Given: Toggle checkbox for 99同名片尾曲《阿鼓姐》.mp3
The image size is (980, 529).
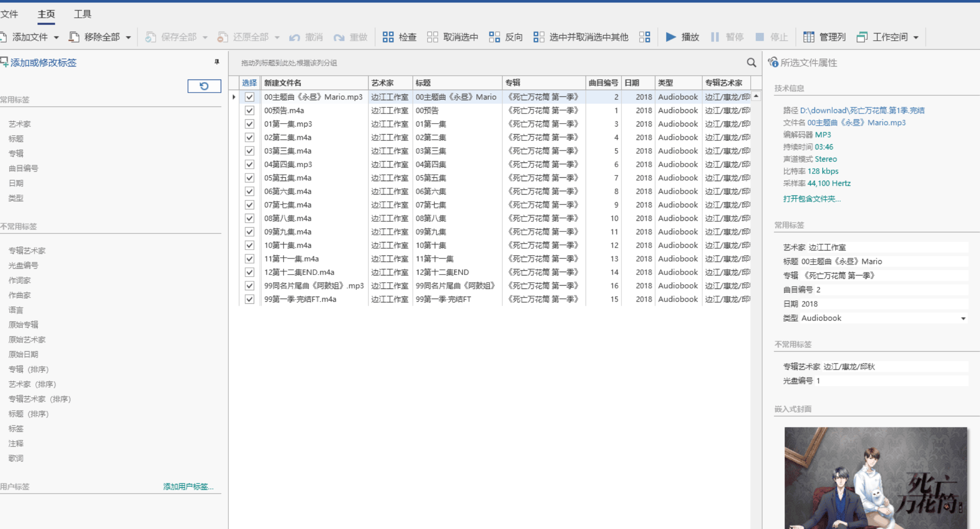Looking at the screenshot, I should (249, 286).
